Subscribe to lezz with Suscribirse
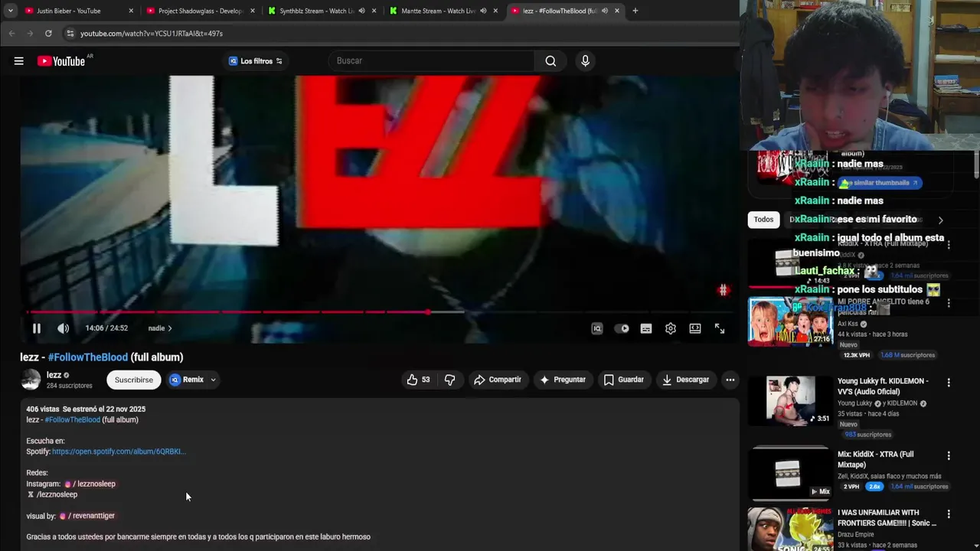This screenshot has width=980, height=551. tap(134, 380)
